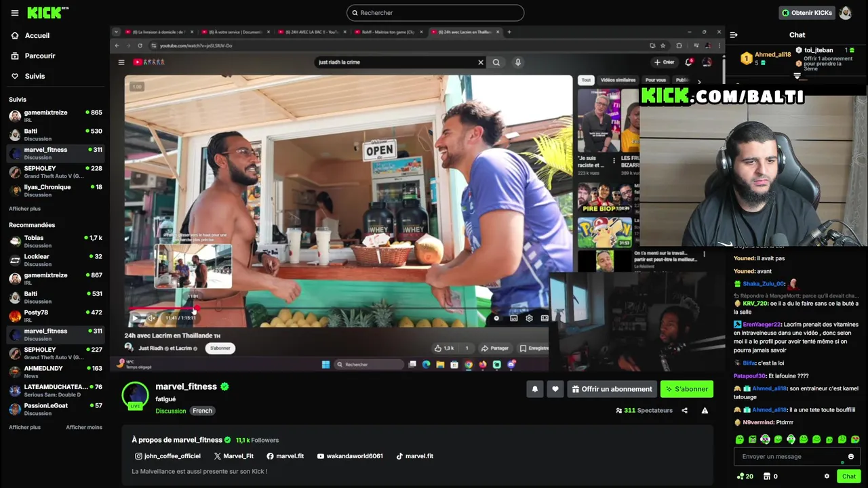Click username Patapouf30 in chat

click(749, 376)
